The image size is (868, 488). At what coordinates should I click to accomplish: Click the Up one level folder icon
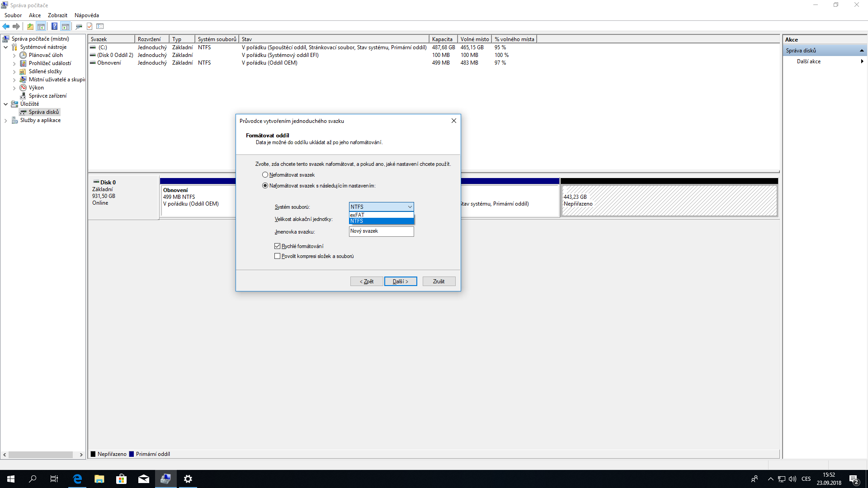(30, 26)
